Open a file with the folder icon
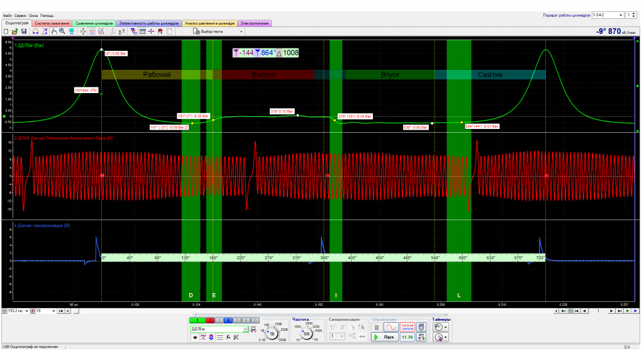The height and width of the screenshot is (351, 644). [x=15, y=31]
